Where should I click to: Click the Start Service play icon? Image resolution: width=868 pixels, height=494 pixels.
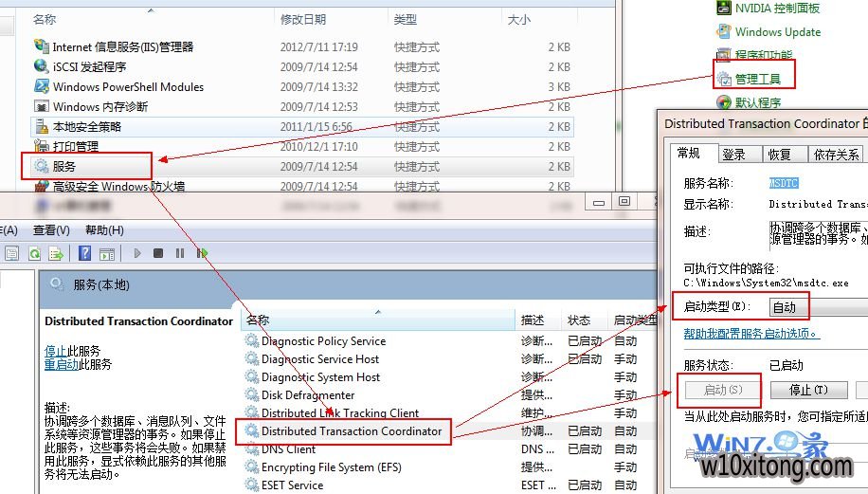coord(137,253)
